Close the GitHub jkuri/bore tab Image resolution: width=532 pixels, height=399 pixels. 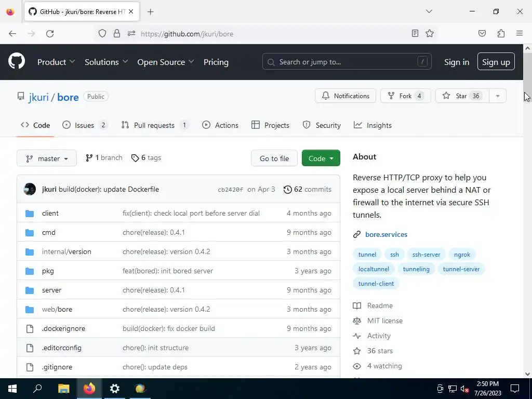(x=131, y=11)
